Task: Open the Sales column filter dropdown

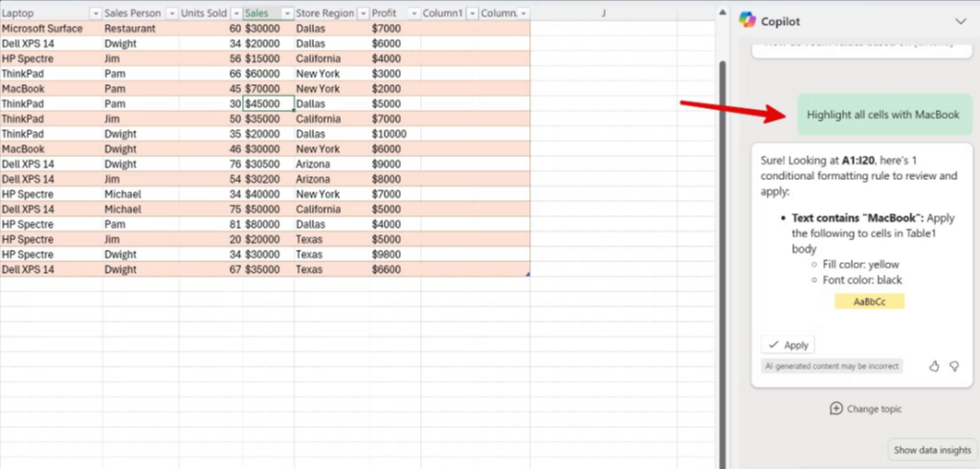Action: tap(287, 13)
